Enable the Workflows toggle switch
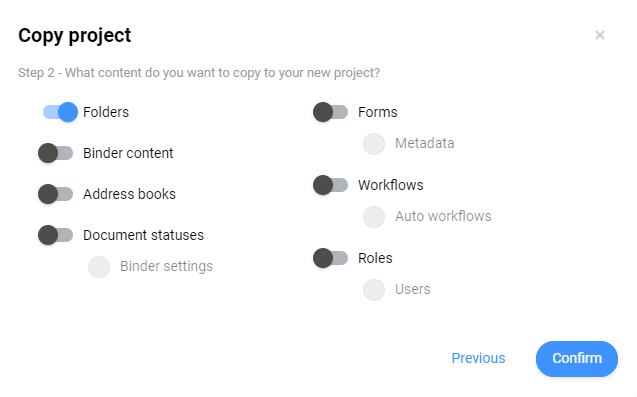This screenshot has height=397, width=637. (331, 185)
